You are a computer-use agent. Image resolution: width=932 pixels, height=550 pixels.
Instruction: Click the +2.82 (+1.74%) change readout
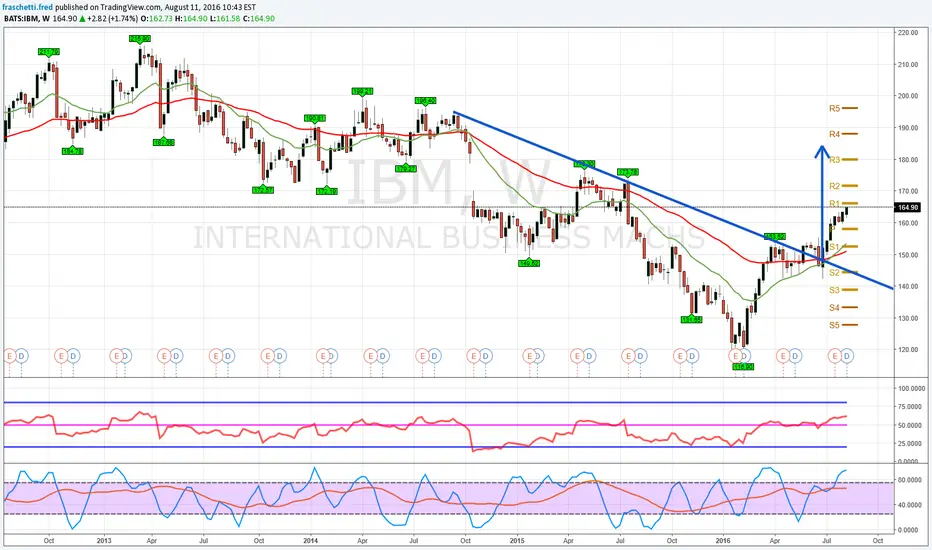pyautogui.click(x=110, y=18)
